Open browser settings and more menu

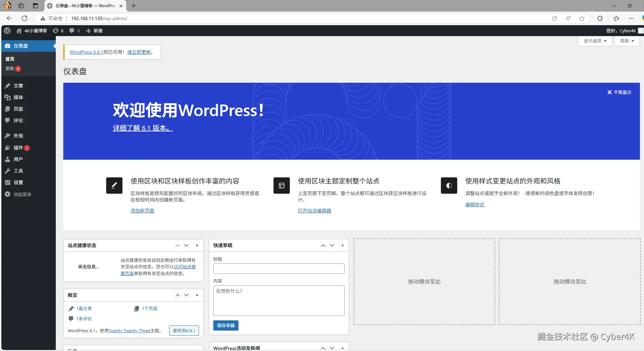631,18
